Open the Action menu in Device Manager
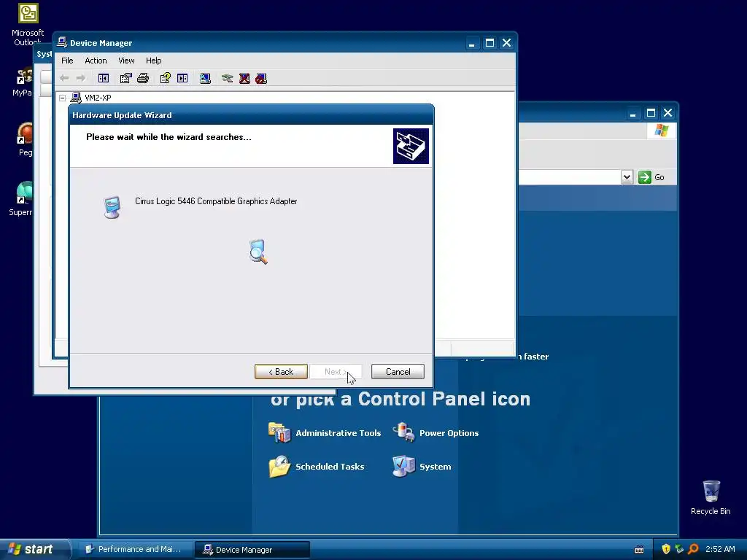 point(96,61)
